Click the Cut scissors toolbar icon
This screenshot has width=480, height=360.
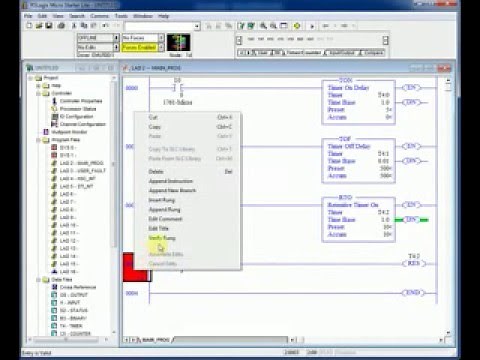[x=74, y=26]
